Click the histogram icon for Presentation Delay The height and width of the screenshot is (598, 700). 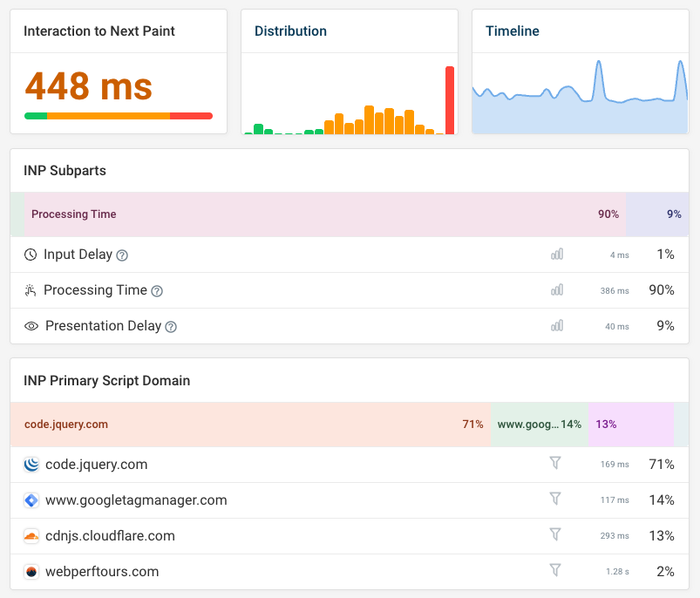coord(557,325)
